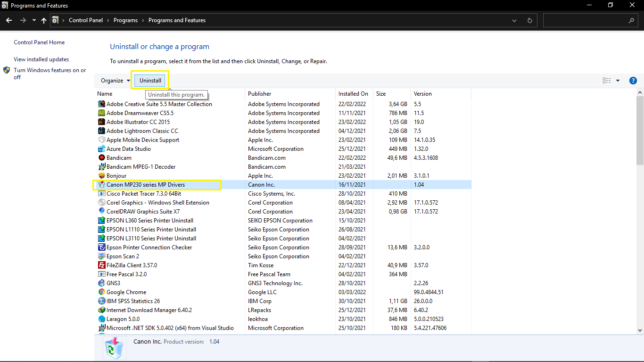This screenshot has width=644, height=362.
Task: Select EPSON L1110 Series Printer Uninstall
Action: 151,230
